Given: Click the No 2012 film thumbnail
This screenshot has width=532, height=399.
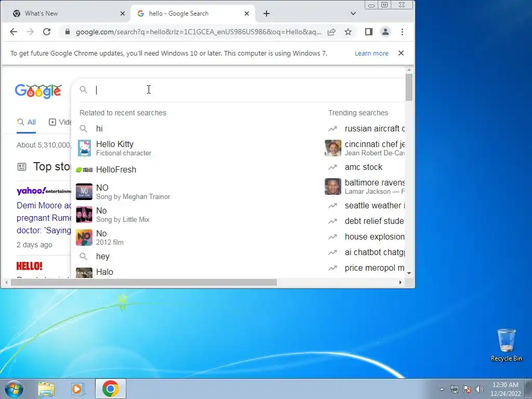Looking at the screenshot, I should pos(84,237).
